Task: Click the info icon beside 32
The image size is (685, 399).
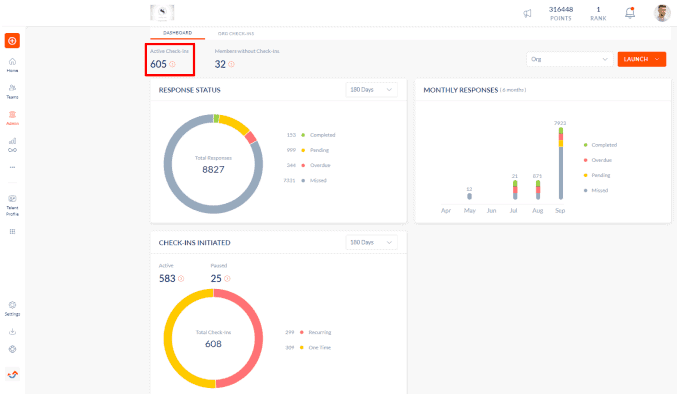Action: point(232,64)
